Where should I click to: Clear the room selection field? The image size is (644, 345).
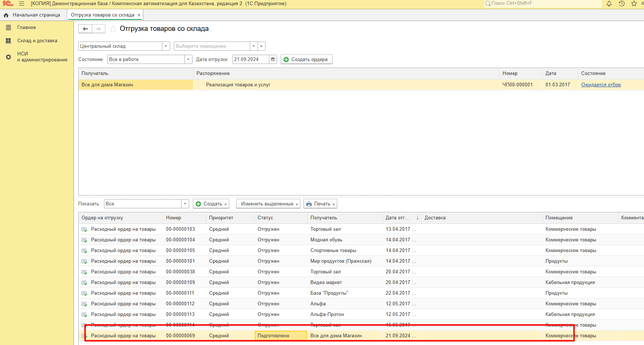click(261, 46)
